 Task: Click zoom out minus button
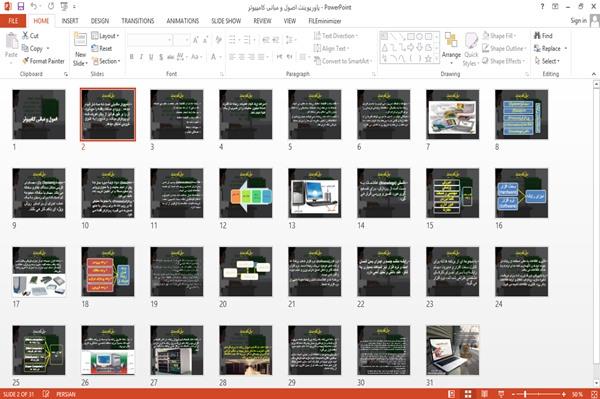pos(514,394)
